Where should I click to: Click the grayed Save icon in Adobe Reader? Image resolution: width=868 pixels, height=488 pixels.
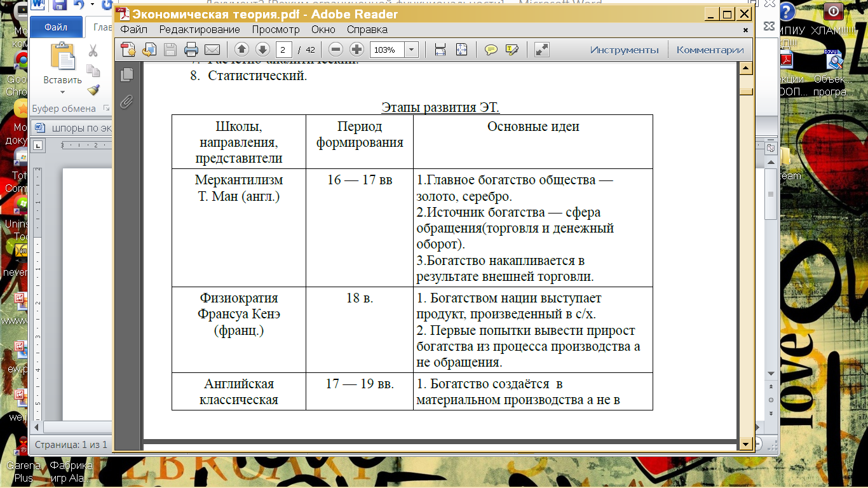(x=170, y=50)
